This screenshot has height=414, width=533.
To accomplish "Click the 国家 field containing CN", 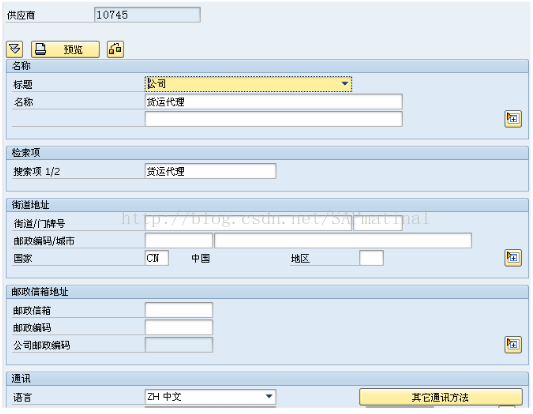I will (x=157, y=258).
